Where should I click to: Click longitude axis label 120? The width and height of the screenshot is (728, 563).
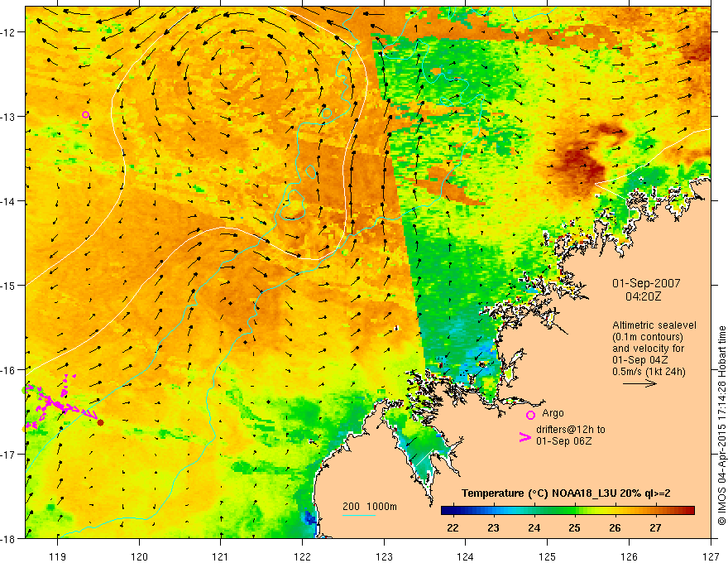pos(139,556)
